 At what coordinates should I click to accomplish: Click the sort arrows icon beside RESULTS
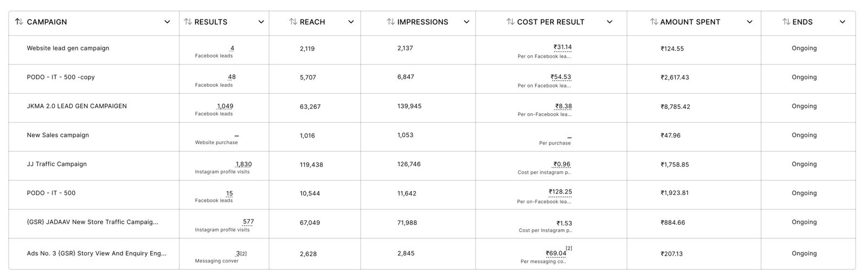pyautogui.click(x=188, y=22)
